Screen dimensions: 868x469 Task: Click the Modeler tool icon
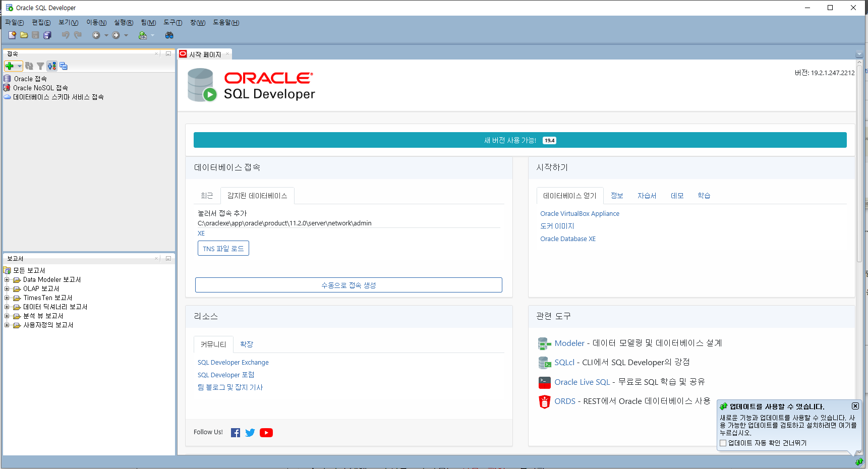pos(545,343)
